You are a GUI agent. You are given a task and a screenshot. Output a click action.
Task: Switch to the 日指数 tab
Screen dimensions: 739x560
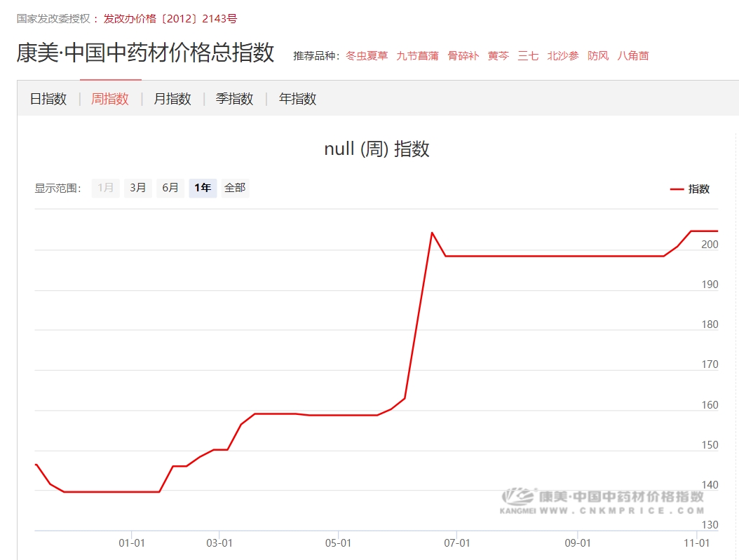48,99
